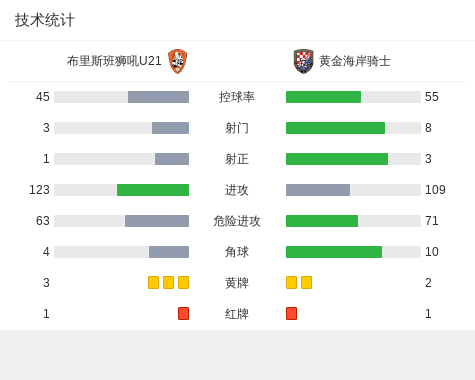Click the right team's red card icon

[x=291, y=314]
